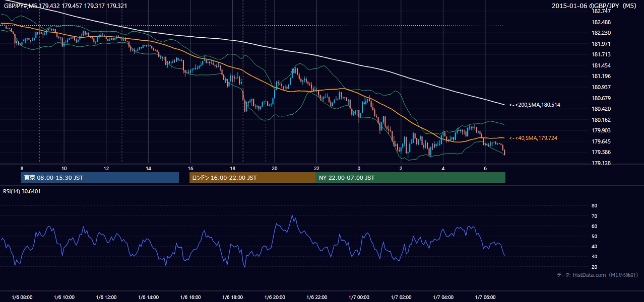Click the 1/6 18:00 bottom time label
The height and width of the screenshot is (302, 644).
tap(232, 297)
